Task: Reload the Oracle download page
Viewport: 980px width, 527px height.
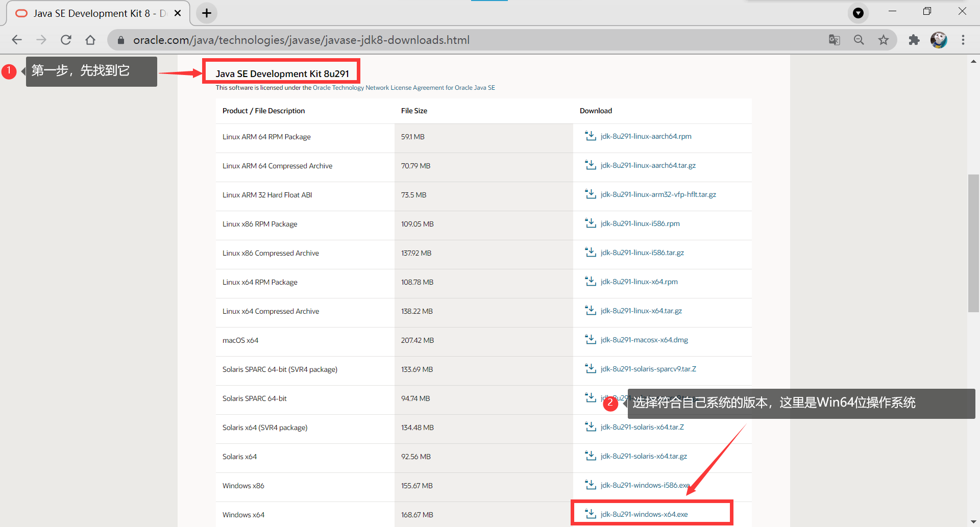Action: (66, 40)
